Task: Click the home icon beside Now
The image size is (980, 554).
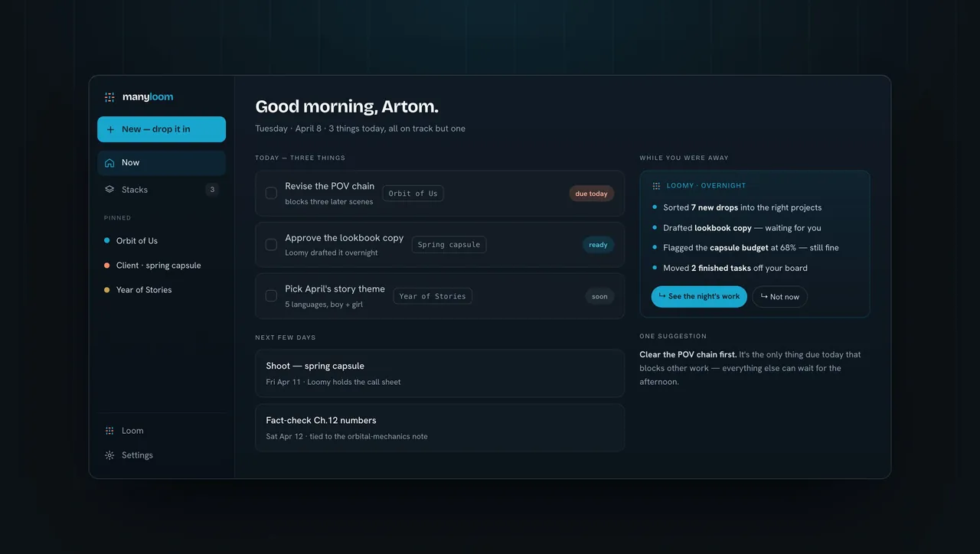Action: tap(109, 162)
